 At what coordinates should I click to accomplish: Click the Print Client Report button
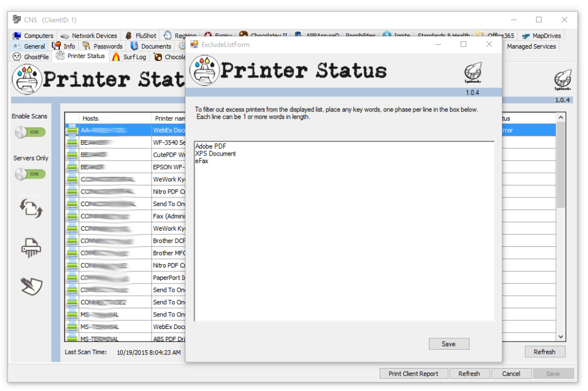(x=413, y=373)
